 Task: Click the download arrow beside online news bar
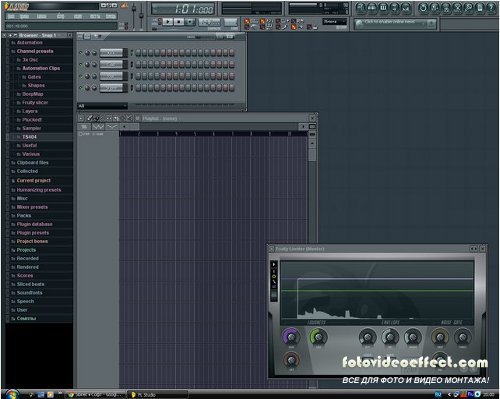click(431, 23)
